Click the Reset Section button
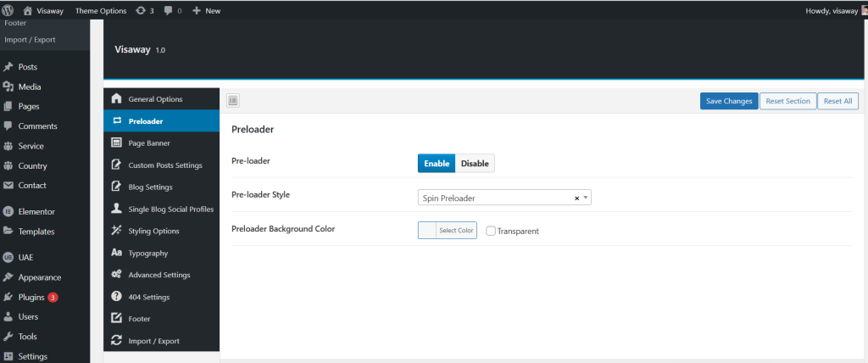 coord(787,101)
